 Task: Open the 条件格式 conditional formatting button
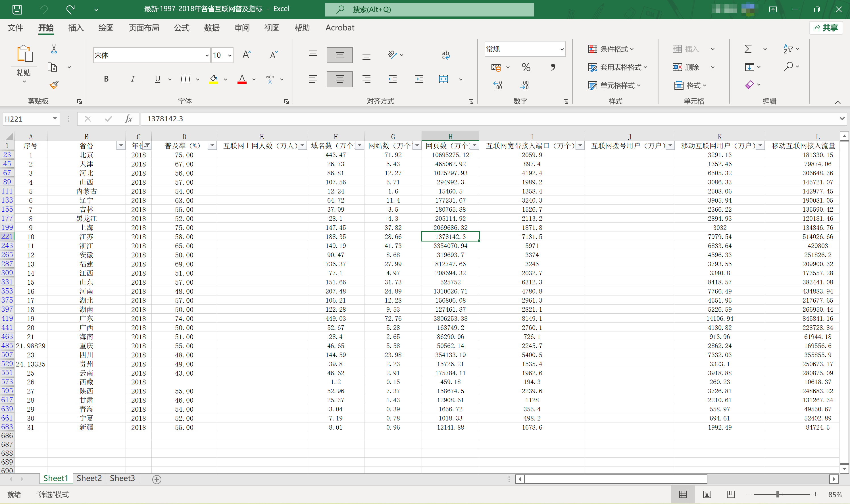[611, 49]
